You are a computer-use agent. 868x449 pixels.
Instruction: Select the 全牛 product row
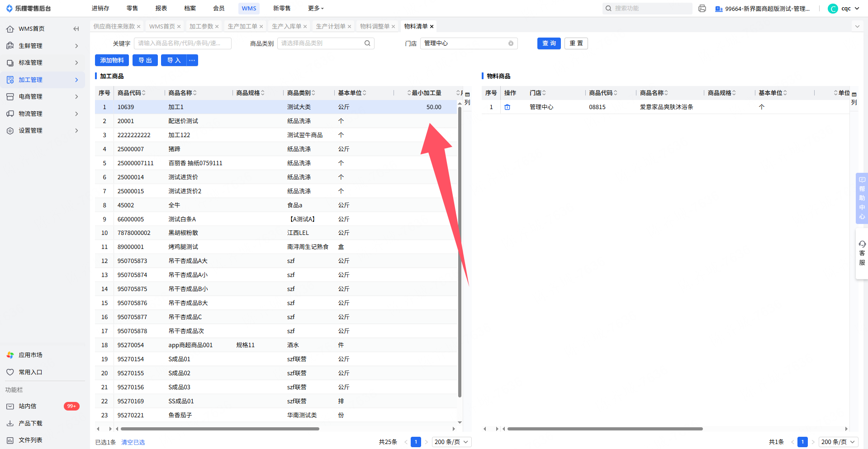276,205
